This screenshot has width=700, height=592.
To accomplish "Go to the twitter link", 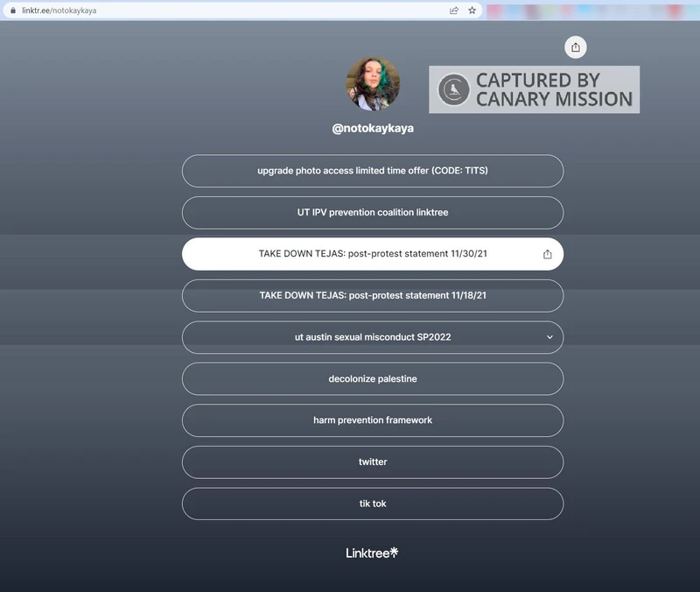I will pyautogui.click(x=372, y=462).
